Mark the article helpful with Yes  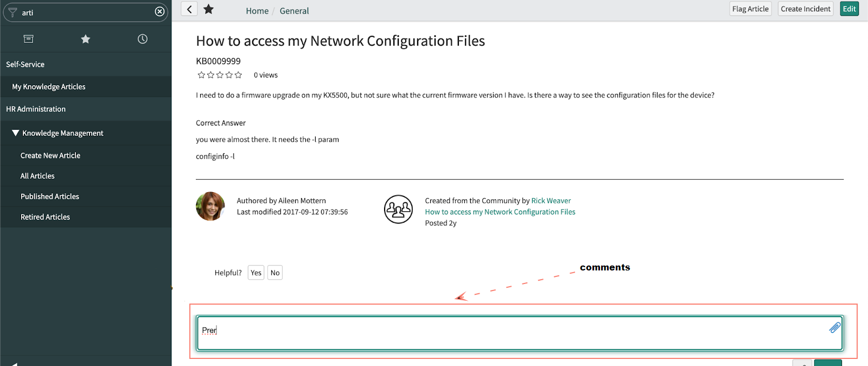click(x=256, y=273)
